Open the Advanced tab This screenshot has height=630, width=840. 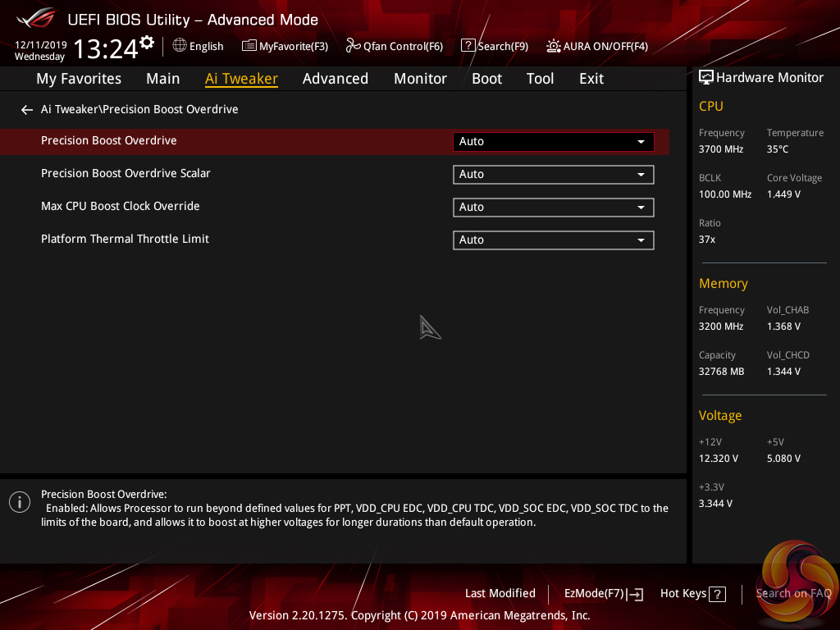tap(336, 79)
